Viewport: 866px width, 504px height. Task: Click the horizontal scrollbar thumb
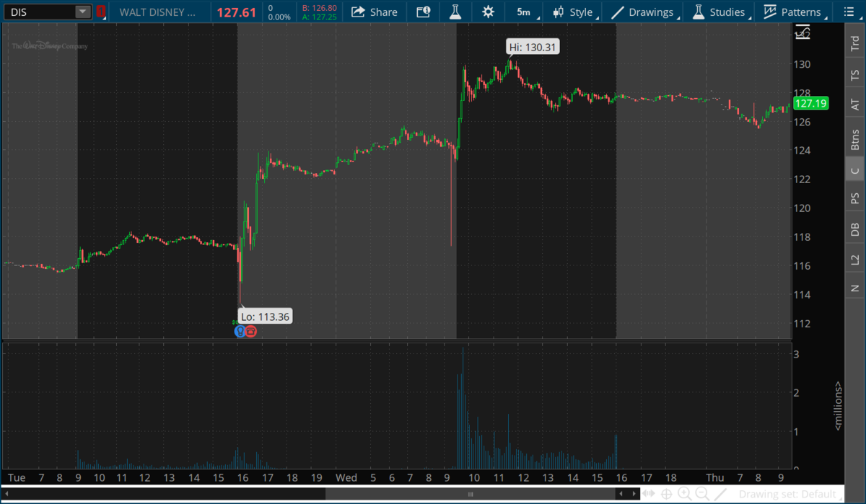pyautogui.click(x=471, y=494)
